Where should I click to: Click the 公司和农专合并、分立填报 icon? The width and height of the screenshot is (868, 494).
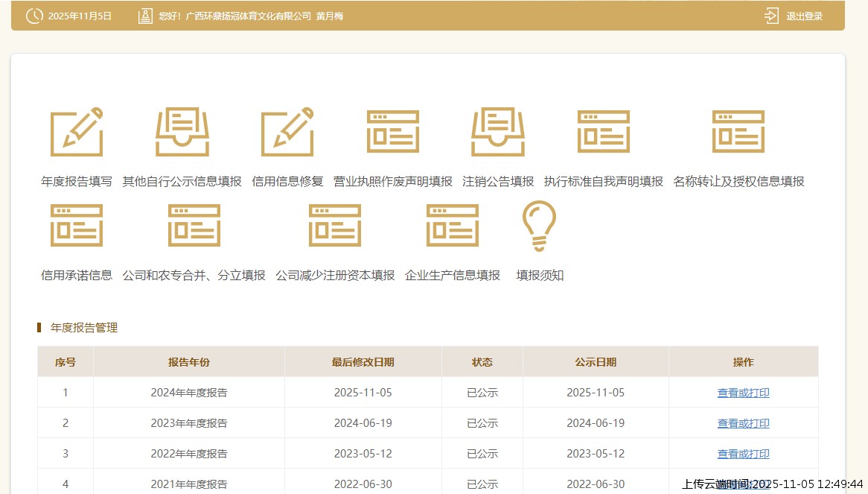pos(194,226)
